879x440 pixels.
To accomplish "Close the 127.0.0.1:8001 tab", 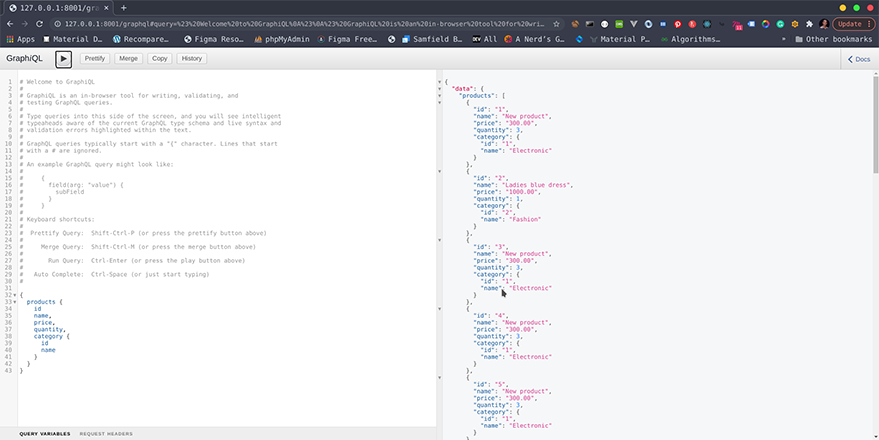I will click(x=107, y=8).
